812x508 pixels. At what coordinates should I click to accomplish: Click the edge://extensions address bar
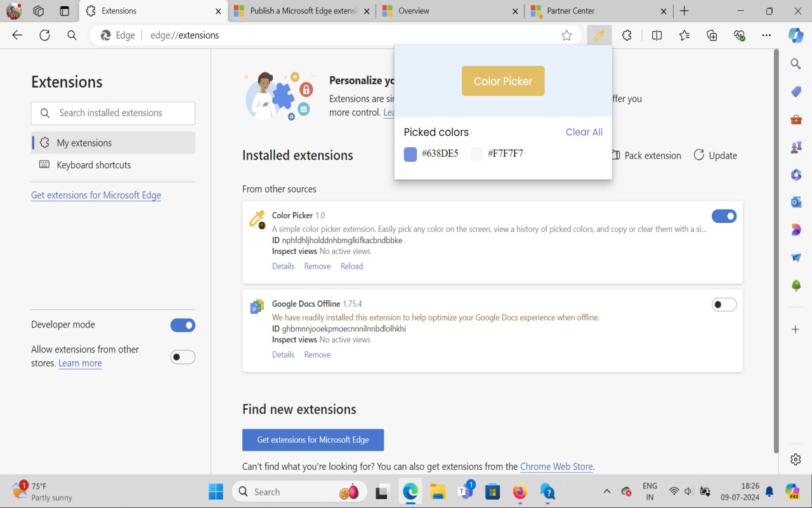pyautogui.click(x=336, y=36)
